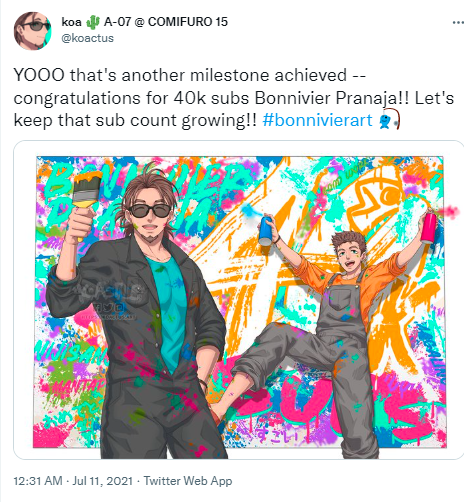Open the tweet's three-dot more menu
Image resolution: width=464 pixels, height=502 pixels.
458,23
